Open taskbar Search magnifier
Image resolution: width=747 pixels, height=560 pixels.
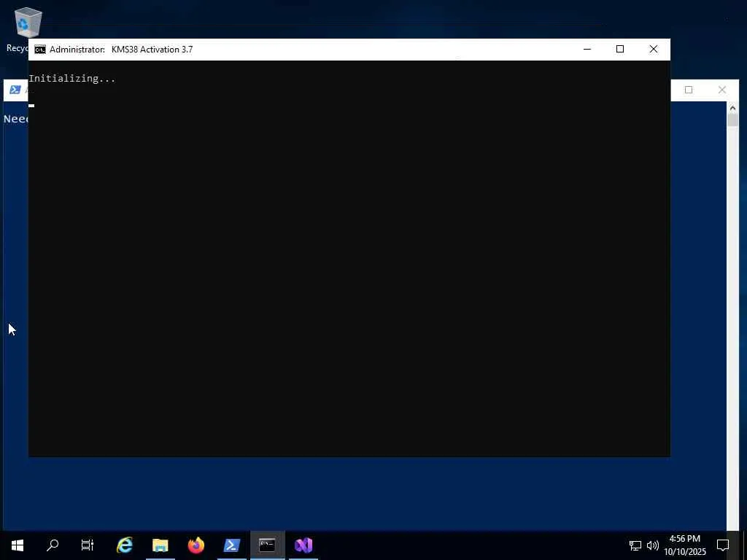tap(53, 545)
